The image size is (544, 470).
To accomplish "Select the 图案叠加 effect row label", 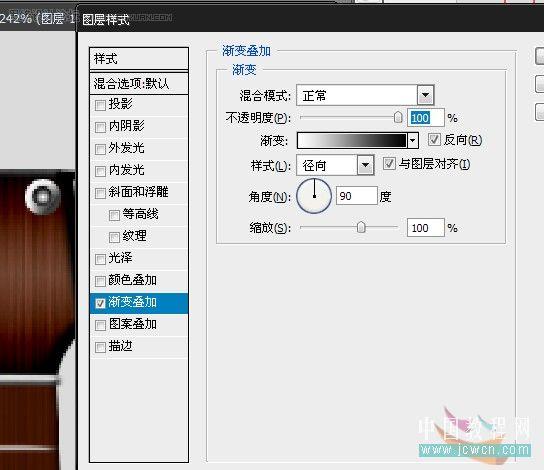I will [133, 324].
